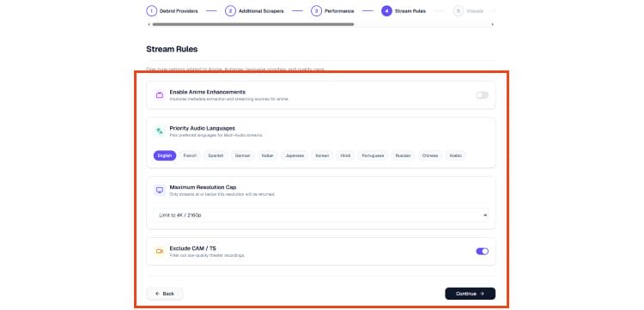Click the stepper horizontal scrollbar thumb
This screenshot has width=644, height=310.
(x=253, y=25)
